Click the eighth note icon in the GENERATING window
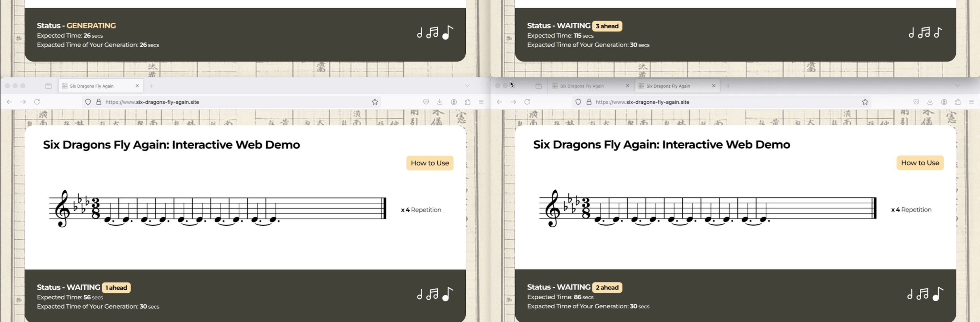 (x=448, y=32)
